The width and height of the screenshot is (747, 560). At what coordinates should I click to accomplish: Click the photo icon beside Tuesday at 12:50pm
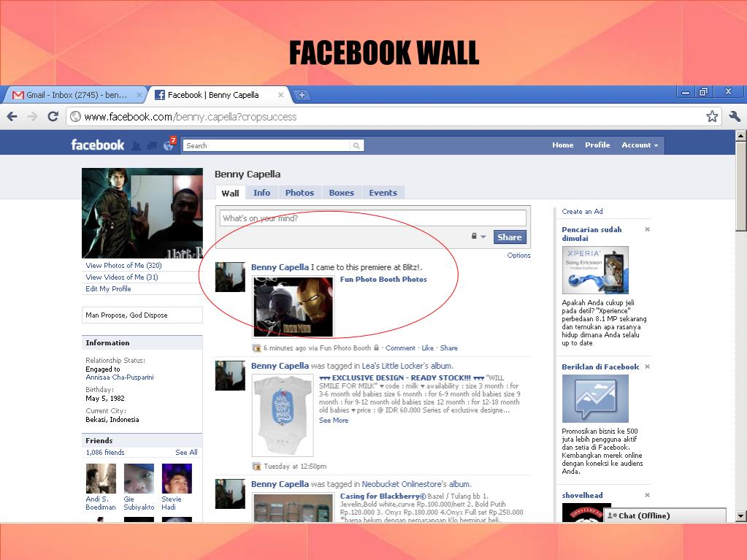[x=256, y=467]
